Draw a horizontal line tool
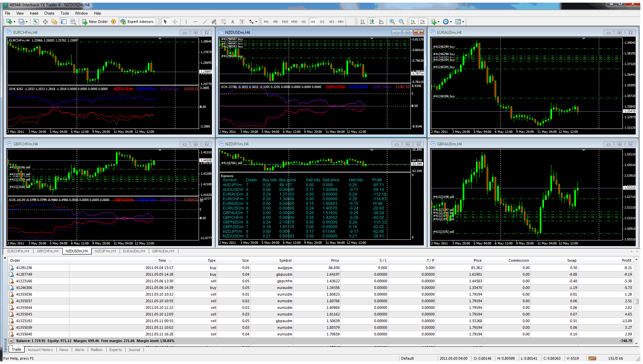Viewport: 643px width, 364px height. [x=195, y=22]
